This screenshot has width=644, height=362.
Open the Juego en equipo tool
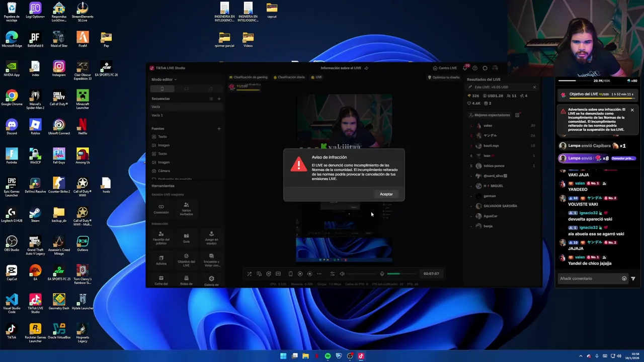click(x=211, y=238)
